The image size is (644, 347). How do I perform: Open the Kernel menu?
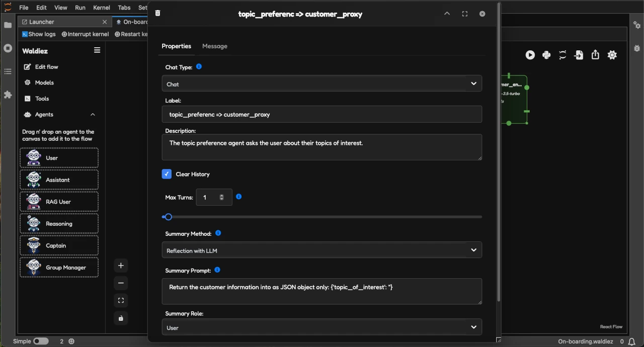click(x=102, y=8)
